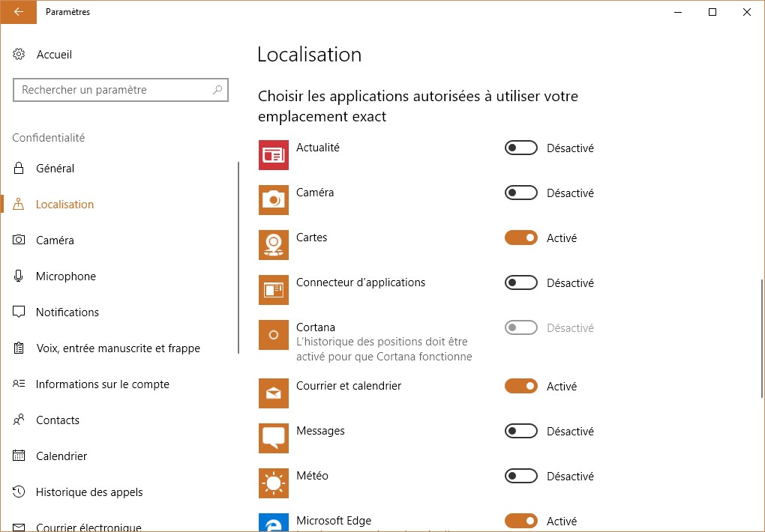This screenshot has height=532, width=765.
Task: Click the Messages speech bubble icon
Action: pyautogui.click(x=273, y=438)
